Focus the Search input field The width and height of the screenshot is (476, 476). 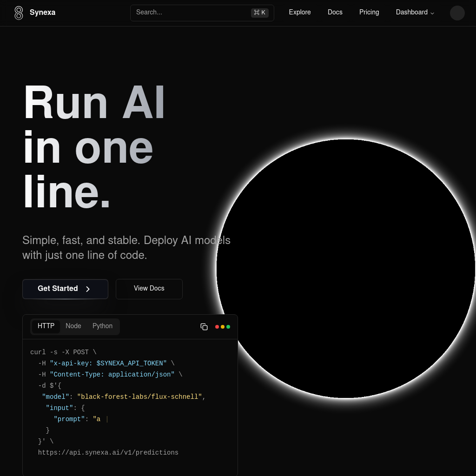(x=191, y=13)
